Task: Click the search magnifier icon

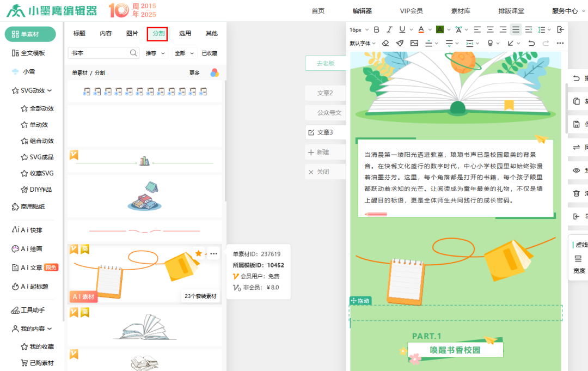Action: click(x=133, y=53)
